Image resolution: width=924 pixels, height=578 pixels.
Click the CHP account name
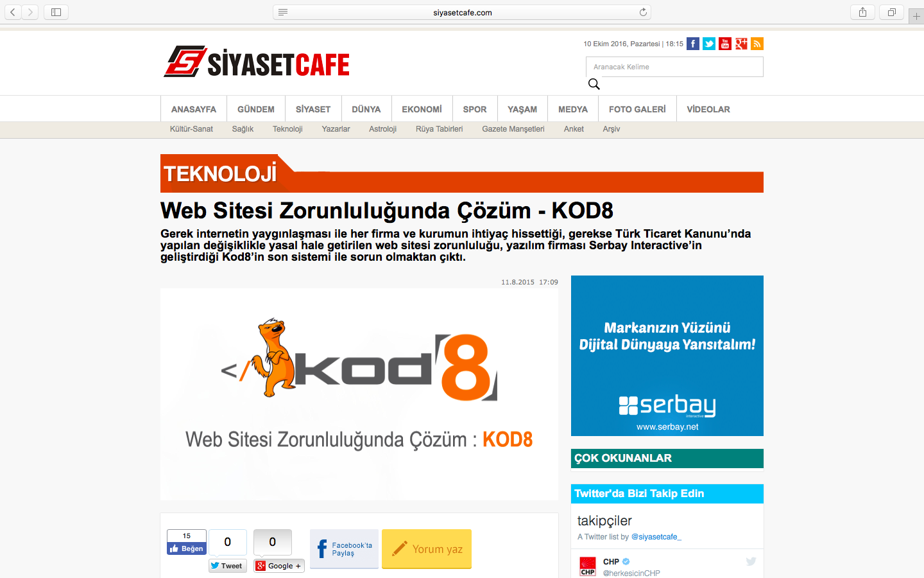coord(611,561)
